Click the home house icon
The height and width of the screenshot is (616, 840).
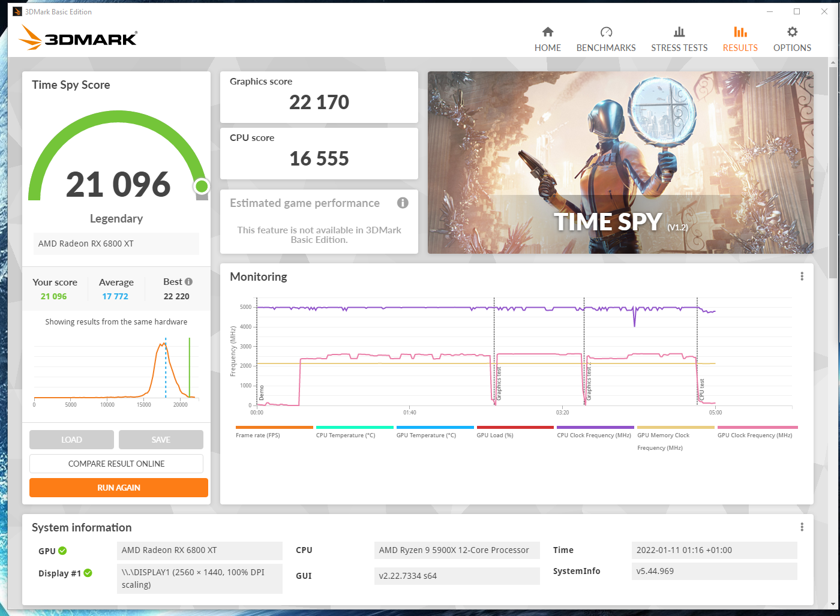coord(548,32)
